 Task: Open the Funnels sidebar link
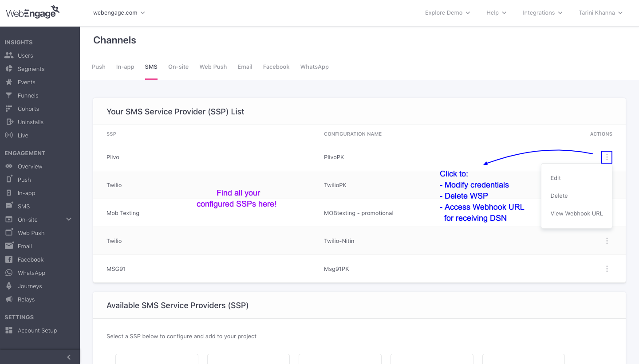click(28, 95)
